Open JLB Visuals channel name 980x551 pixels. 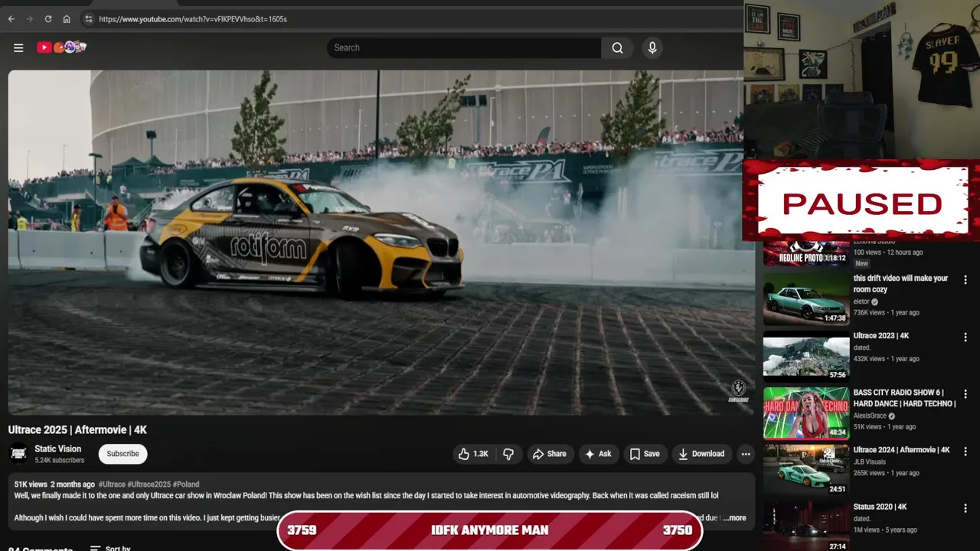pos(869,461)
